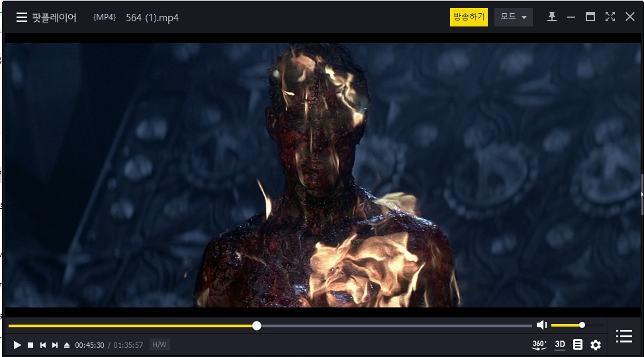Image resolution: width=644 pixels, height=357 pixels.
Task: Open the PotPlayer hamburger main menu
Action: pyautogui.click(x=22, y=17)
